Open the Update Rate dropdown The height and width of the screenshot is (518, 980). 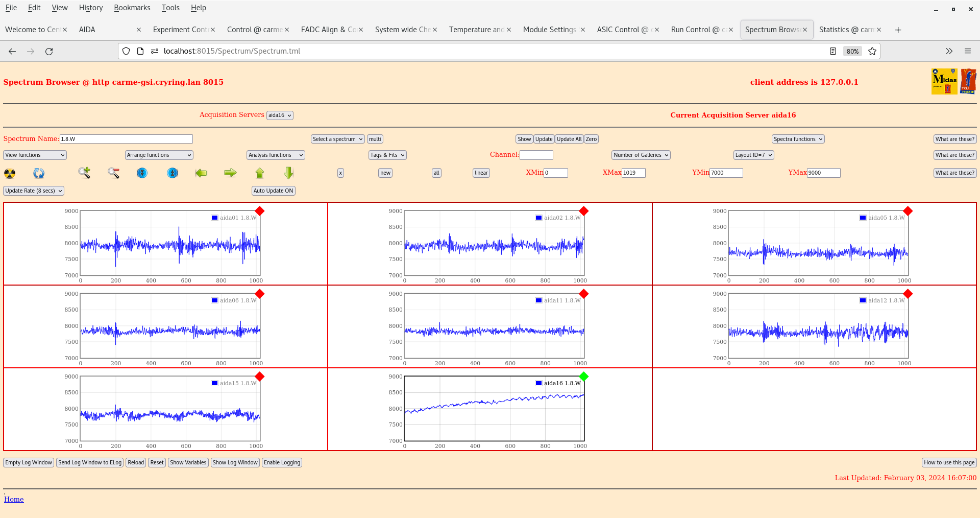(x=34, y=191)
